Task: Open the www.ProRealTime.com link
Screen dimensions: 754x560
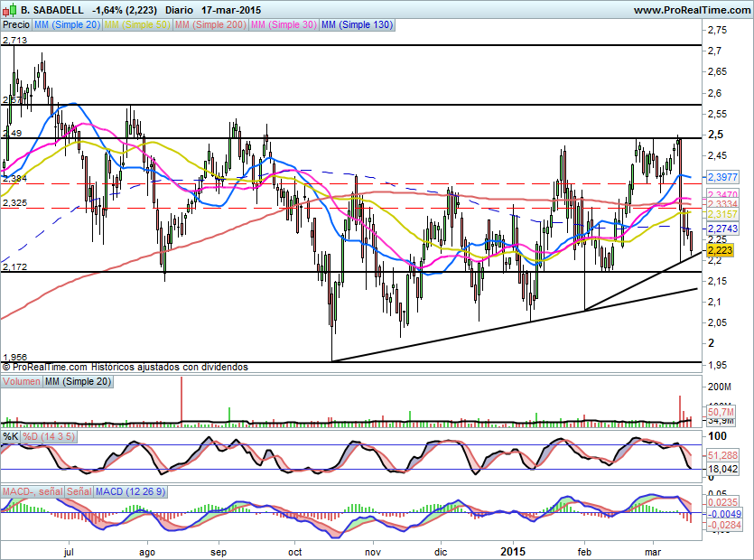Action: click(692, 10)
